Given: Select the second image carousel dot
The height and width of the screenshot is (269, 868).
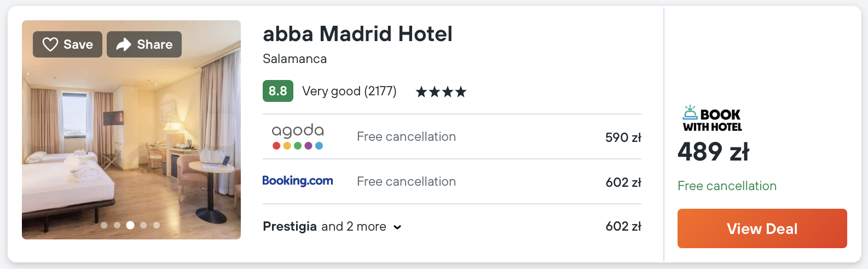Looking at the screenshot, I should 117,225.
